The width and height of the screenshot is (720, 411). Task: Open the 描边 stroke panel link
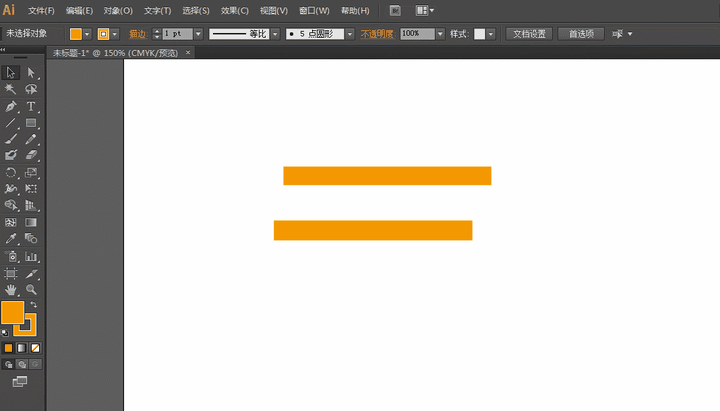pyautogui.click(x=137, y=34)
